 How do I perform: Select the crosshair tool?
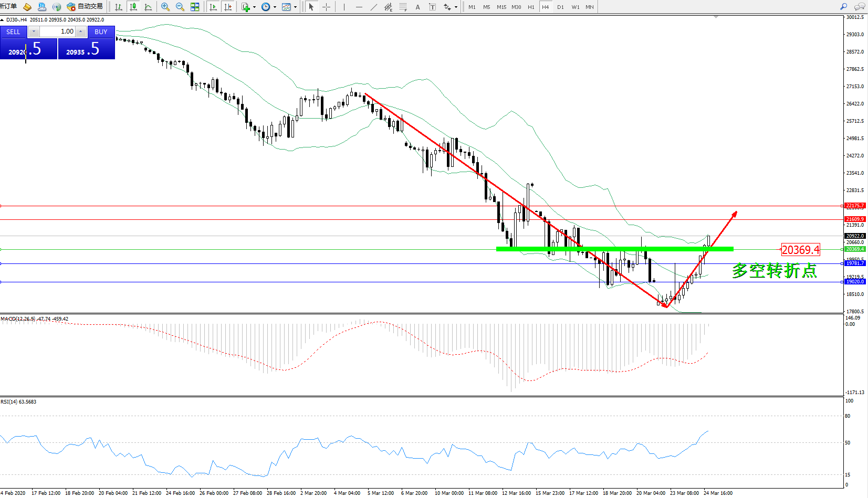pyautogui.click(x=326, y=7)
